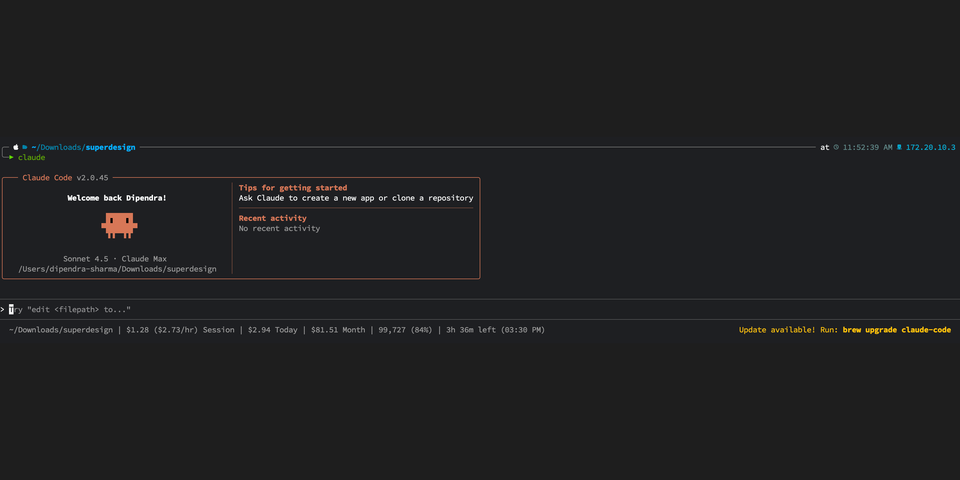960x480 pixels.
Task: Click the network icon before 172.20.10.3
Action: point(899,148)
